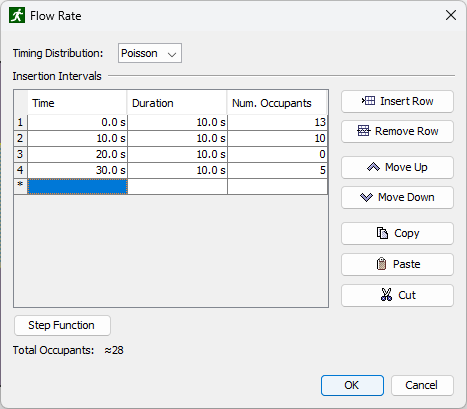Screen dimensions: 467x409
Task: Select the Num. Occupants cell showing 10
Action: click(277, 138)
